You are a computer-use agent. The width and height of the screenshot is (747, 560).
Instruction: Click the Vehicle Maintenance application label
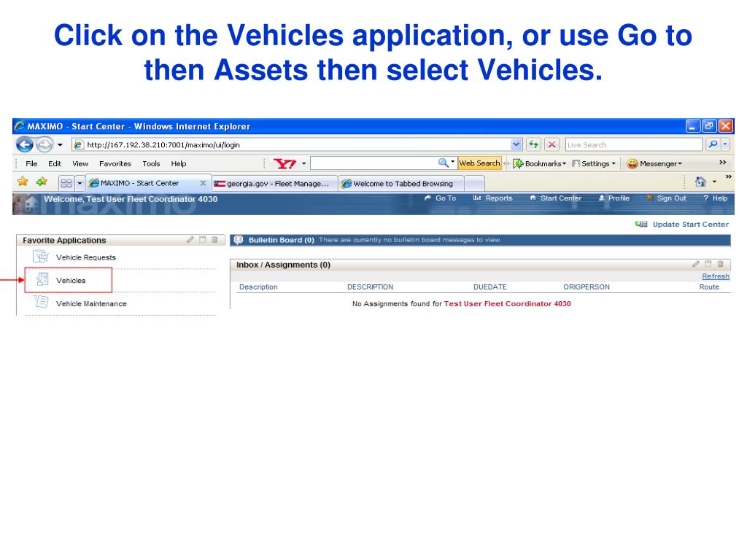tap(91, 304)
